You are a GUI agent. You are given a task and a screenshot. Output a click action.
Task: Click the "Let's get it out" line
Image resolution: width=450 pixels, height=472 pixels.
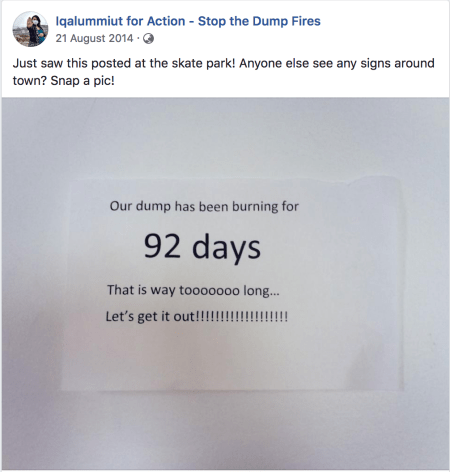[197, 316]
